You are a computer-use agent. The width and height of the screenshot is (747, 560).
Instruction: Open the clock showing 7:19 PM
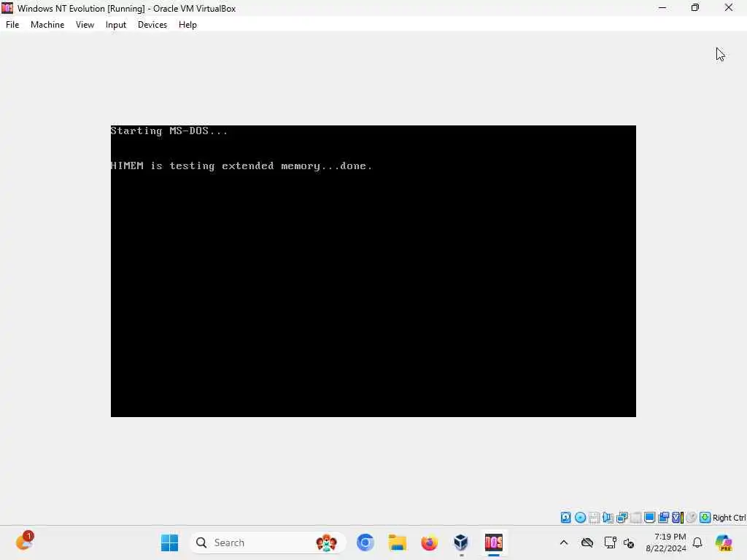[x=666, y=542]
